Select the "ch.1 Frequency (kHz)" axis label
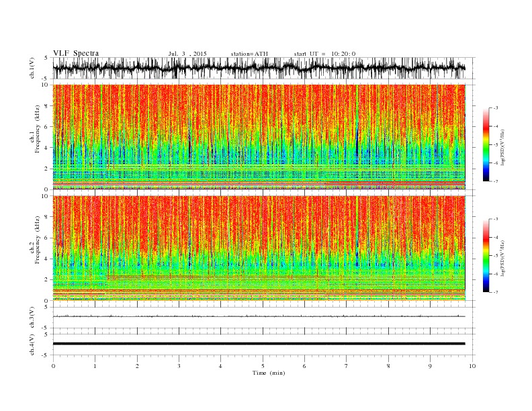 (35, 129)
